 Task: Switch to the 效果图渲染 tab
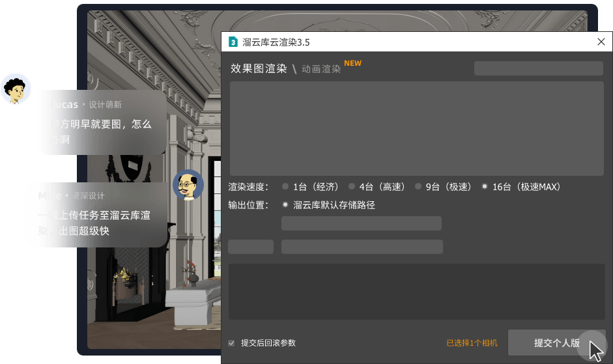(x=259, y=68)
